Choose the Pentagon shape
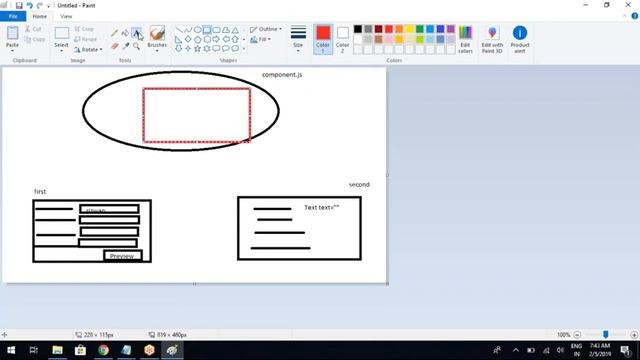This screenshot has height=360, width=640. 197,40
